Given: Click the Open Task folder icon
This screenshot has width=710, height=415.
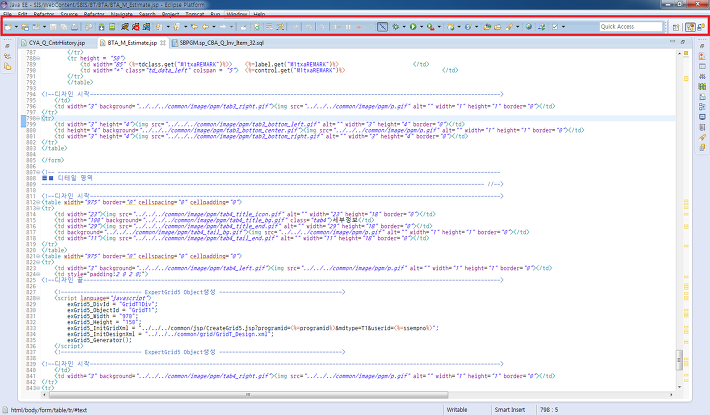Looking at the screenshot, I should point(498,27).
